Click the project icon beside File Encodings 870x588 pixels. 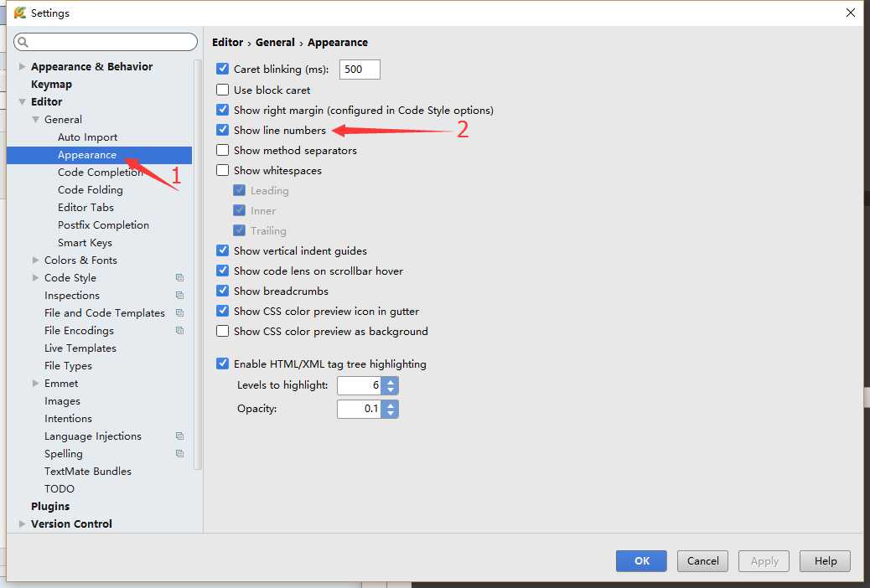(x=179, y=331)
